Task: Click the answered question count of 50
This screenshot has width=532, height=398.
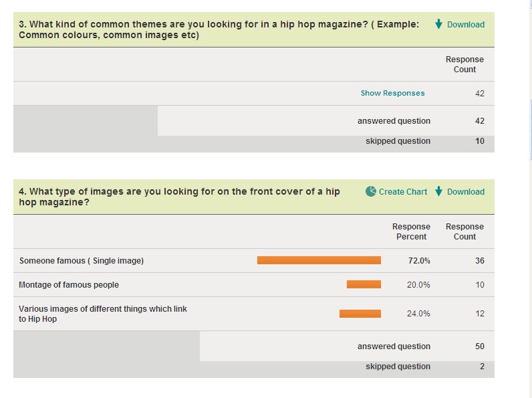Action: (x=480, y=346)
